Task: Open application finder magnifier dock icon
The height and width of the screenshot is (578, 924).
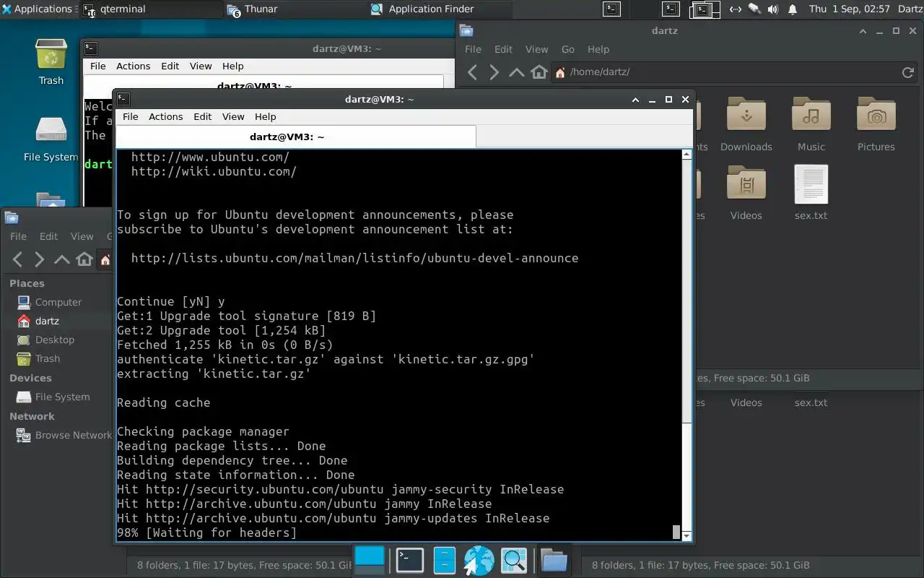Action: (x=514, y=560)
